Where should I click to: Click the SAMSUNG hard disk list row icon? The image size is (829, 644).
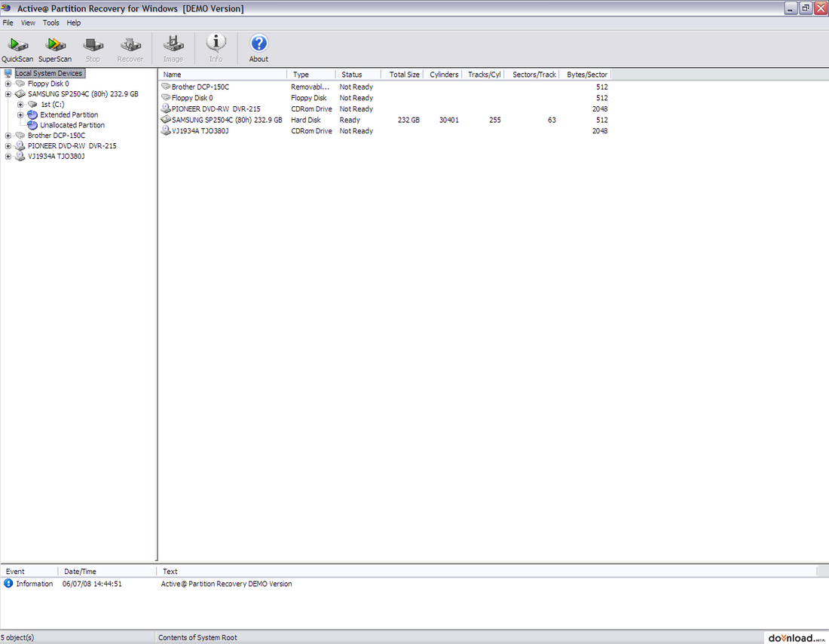coord(166,120)
